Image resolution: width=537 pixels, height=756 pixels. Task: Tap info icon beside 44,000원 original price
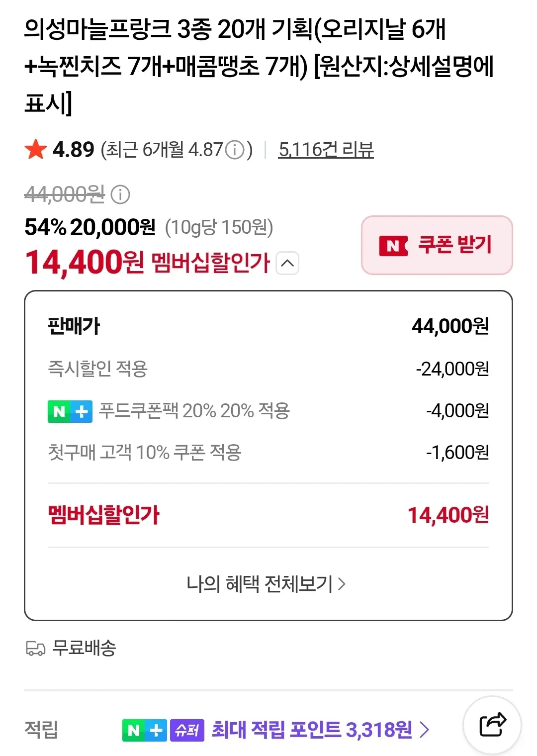point(120,194)
